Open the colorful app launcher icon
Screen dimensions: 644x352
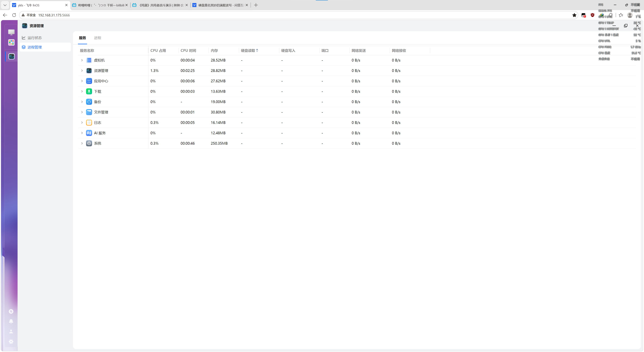click(x=11, y=42)
